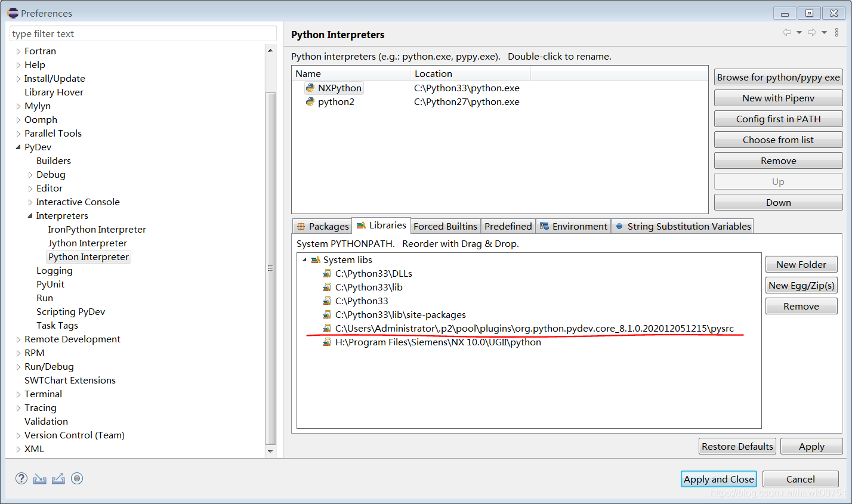Viewport: 852px width, 504px height.
Task: Click the Eclipse Preferences window icon
Action: tap(13, 13)
